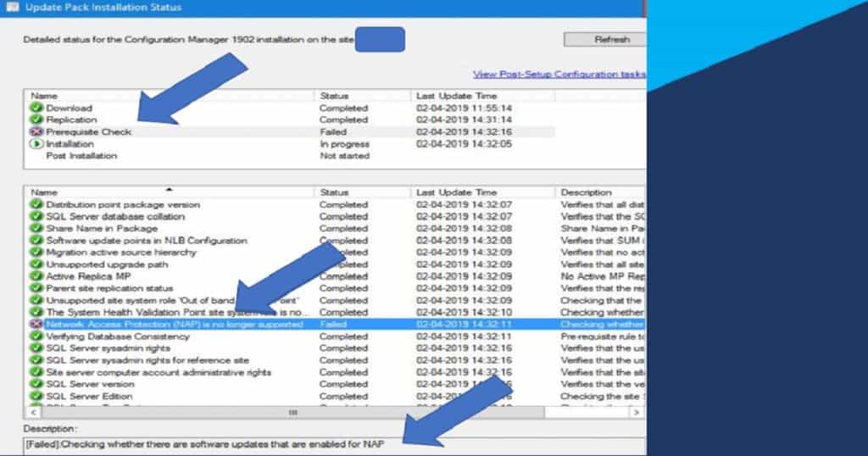868x456 pixels.
Task: Click check icon for SQL Server version
Action: click(36, 384)
